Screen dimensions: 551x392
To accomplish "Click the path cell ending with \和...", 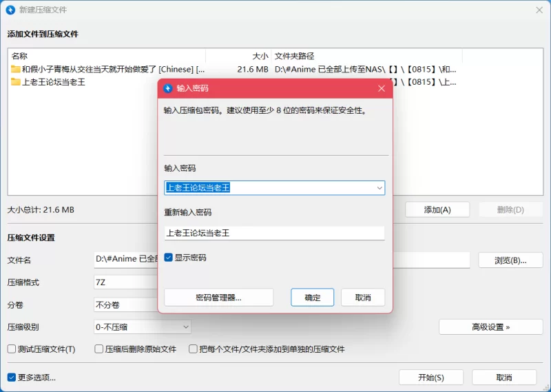I will click(366, 70).
